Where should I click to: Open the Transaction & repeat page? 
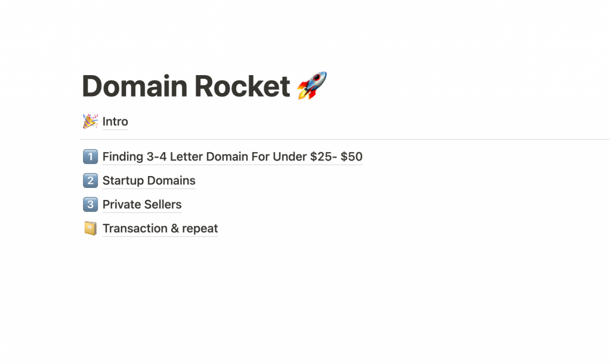(x=160, y=229)
